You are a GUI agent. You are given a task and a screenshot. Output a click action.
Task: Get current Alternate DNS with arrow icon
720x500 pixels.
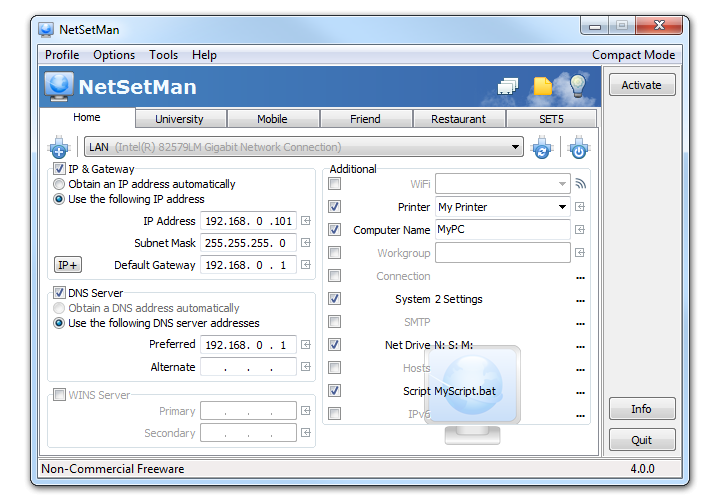[306, 366]
